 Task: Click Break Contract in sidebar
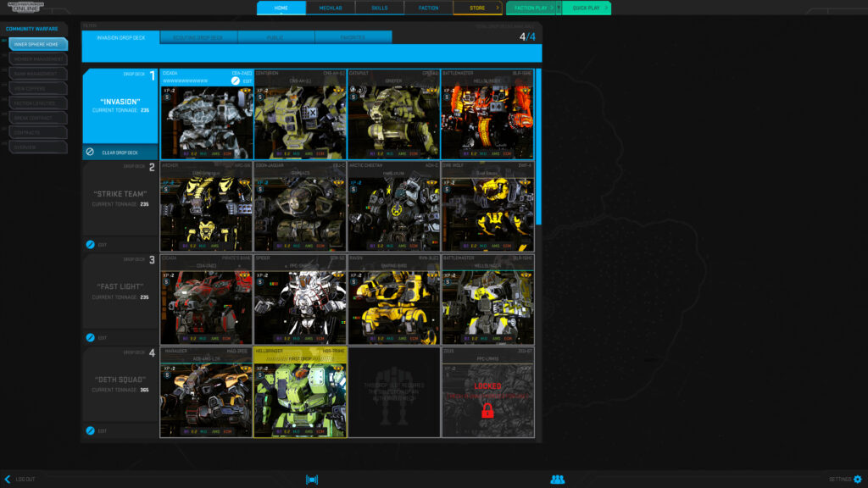pos(38,118)
